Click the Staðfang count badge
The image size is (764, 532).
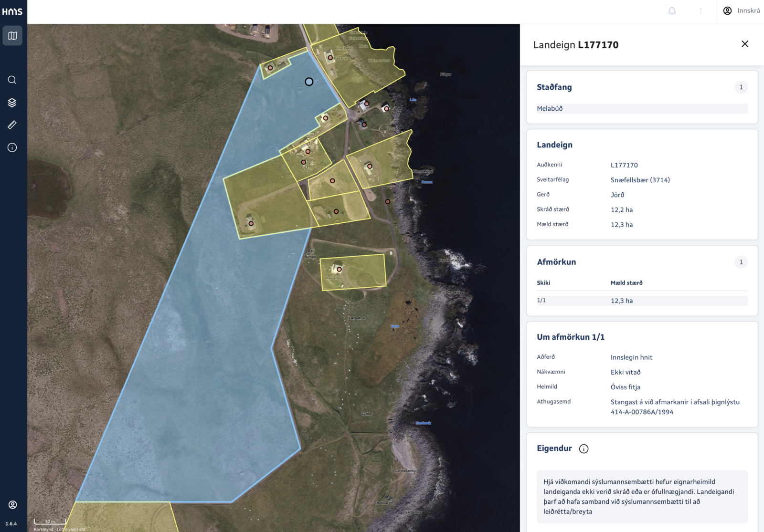click(741, 87)
